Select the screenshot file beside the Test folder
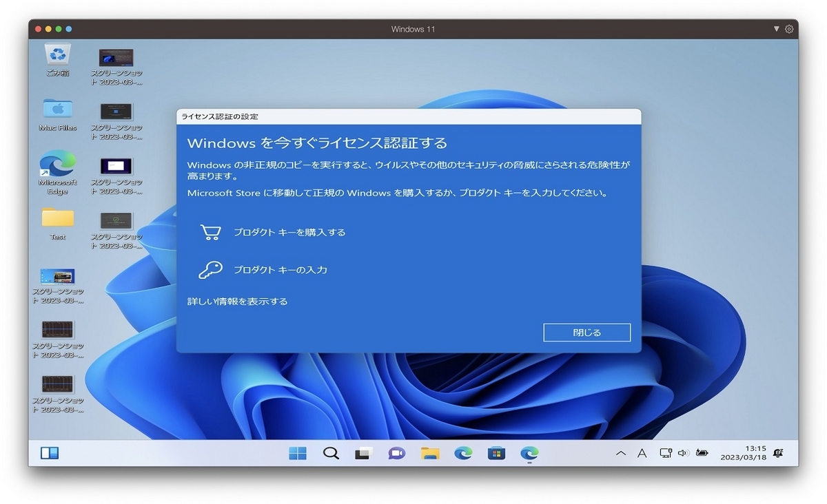The height and width of the screenshot is (504, 827). (116, 231)
